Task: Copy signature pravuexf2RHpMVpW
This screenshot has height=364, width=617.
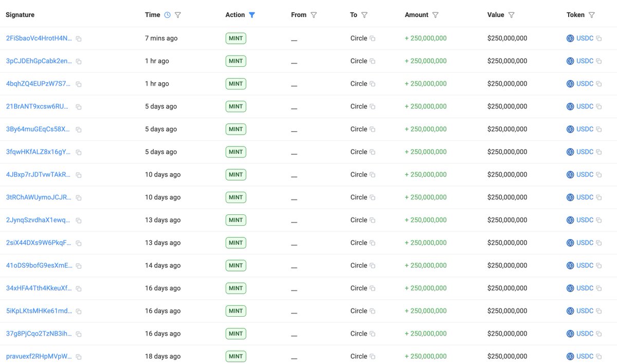Action: (79, 356)
